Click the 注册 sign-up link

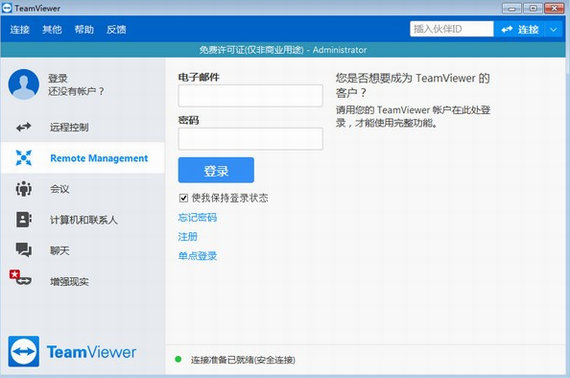click(x=188, y=237)
